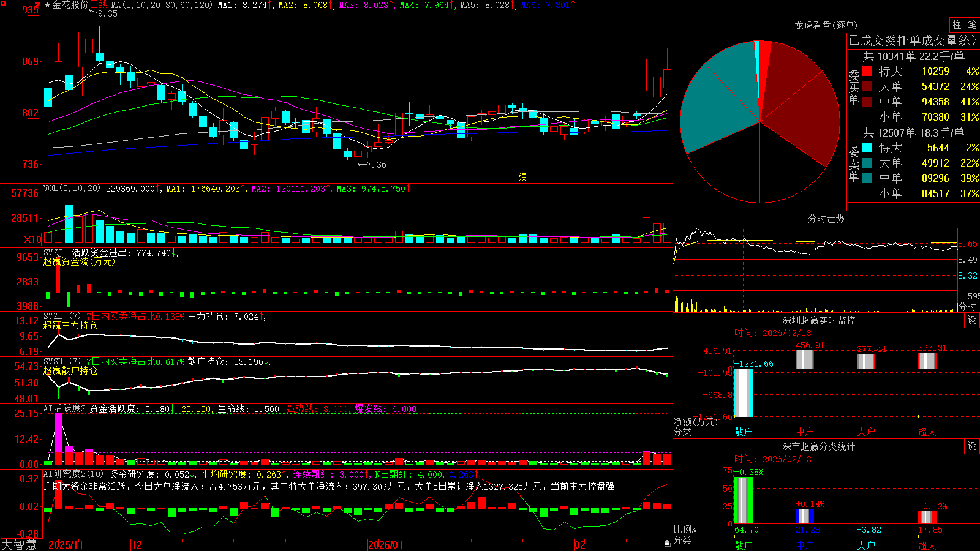980x551 pixels.
Task: Click MA1: 8.274 value
Action: (x=244, y=5)
